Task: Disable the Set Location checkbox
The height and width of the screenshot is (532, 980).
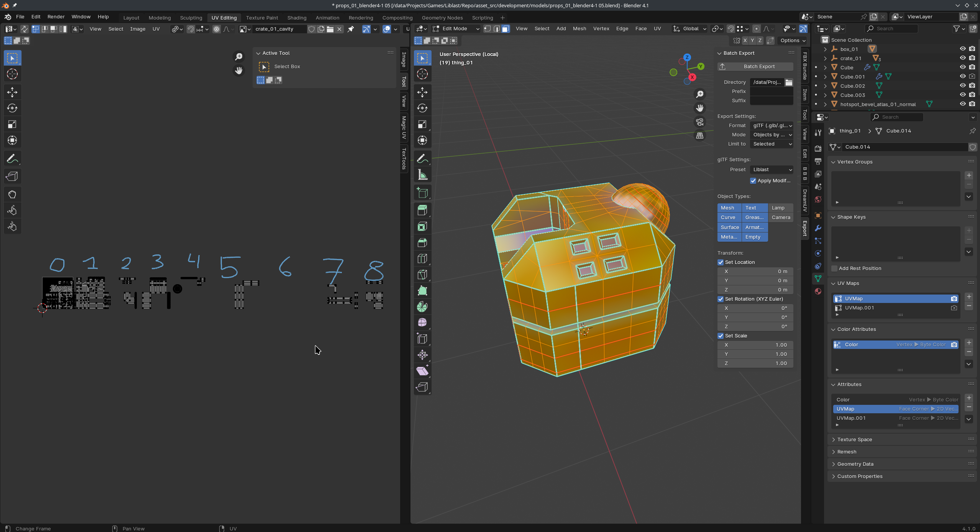Action: coord(721,262)
